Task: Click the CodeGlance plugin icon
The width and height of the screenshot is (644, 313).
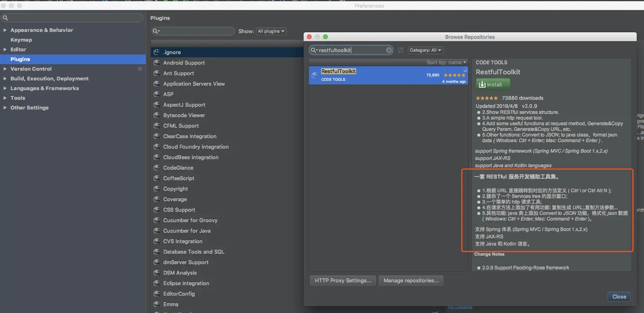Action: (x=156, y=168)
